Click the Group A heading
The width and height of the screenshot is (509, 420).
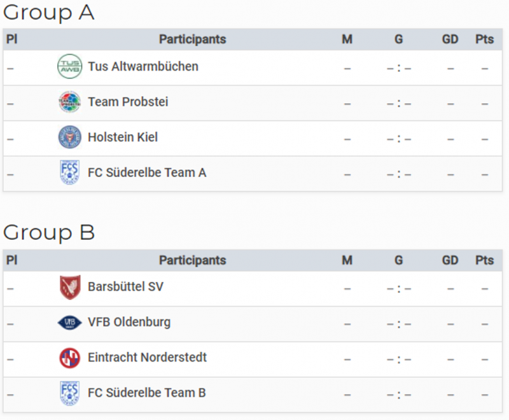[49, 12]
